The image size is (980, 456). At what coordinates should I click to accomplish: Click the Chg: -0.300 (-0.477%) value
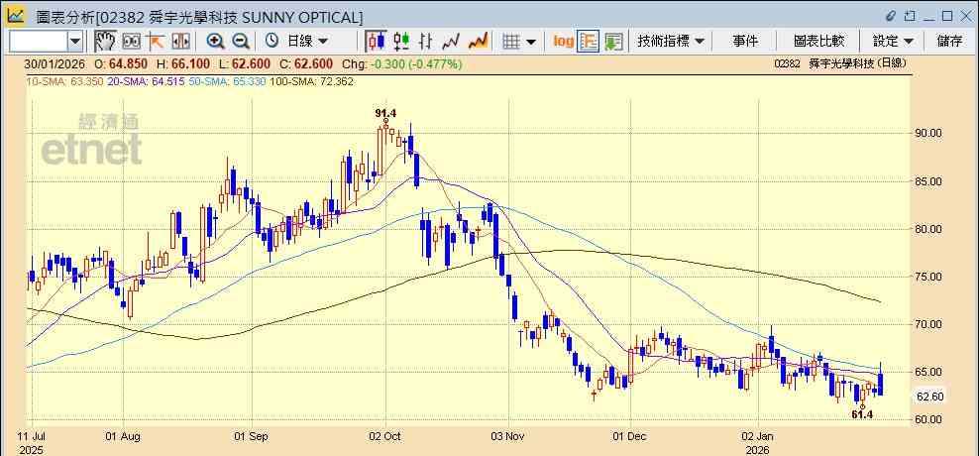pos(400,63)
